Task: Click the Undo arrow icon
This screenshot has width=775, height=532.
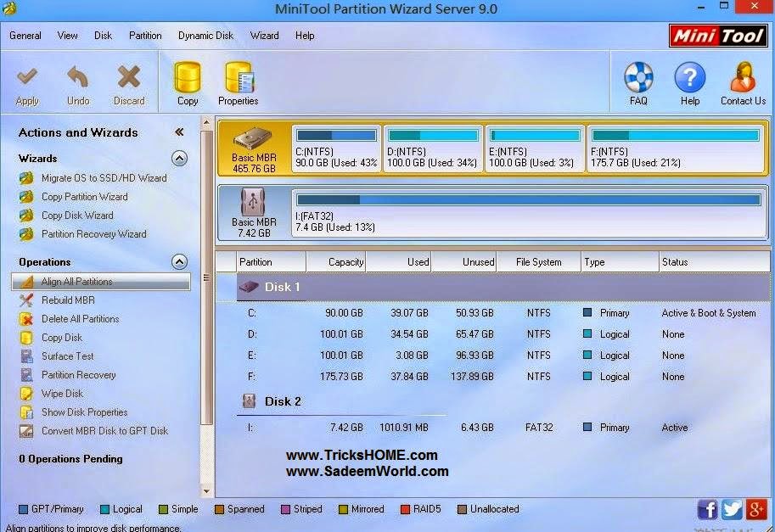Action: click(77, 76)
